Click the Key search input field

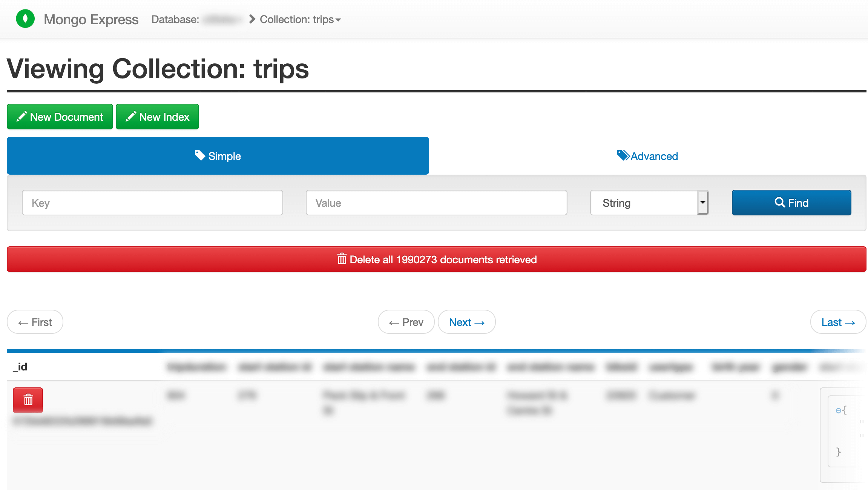click(x=153, y=203)
